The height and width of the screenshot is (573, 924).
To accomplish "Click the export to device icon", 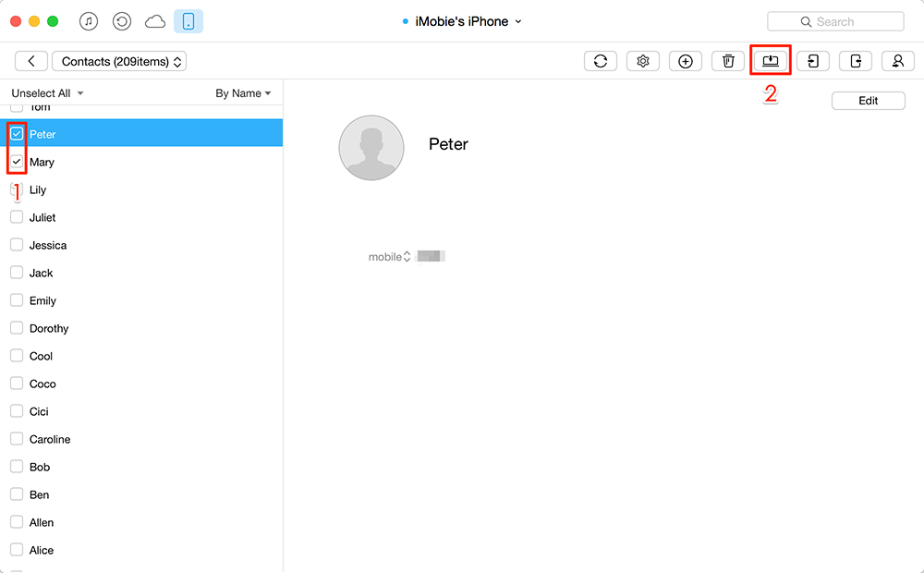I will [856, 61].
